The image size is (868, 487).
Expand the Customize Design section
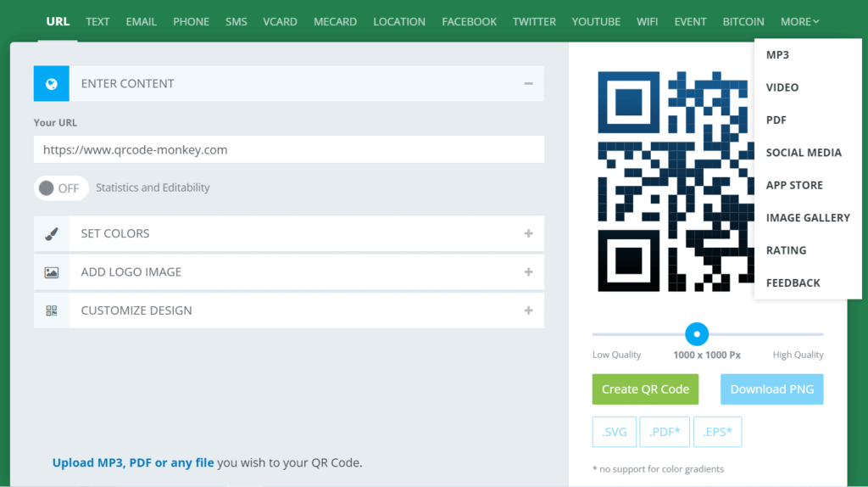click(x=528, y=311)
